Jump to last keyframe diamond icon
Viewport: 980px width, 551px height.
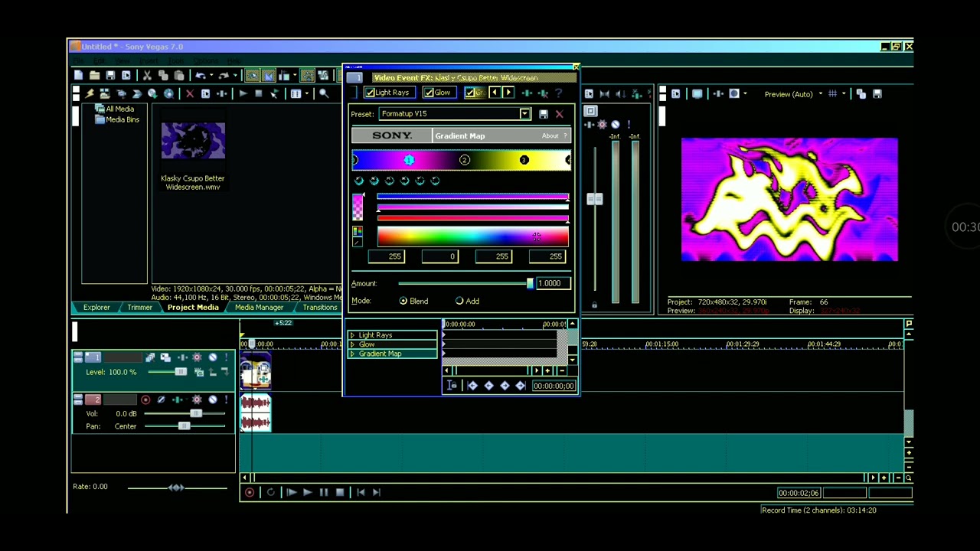point(521,386)
